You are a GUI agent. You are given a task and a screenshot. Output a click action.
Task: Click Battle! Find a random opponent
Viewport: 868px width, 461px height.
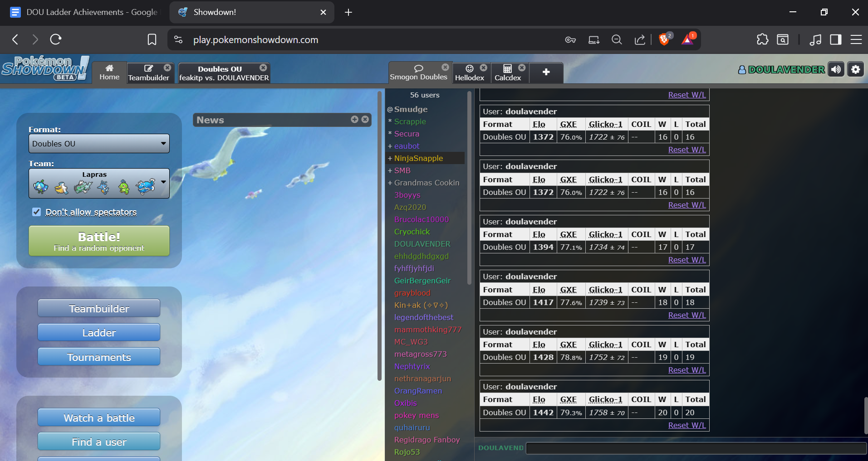[99, 241]
